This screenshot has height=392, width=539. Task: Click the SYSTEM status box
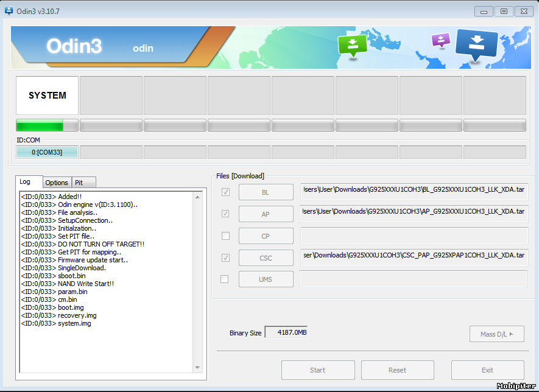(x=47, y=96)
